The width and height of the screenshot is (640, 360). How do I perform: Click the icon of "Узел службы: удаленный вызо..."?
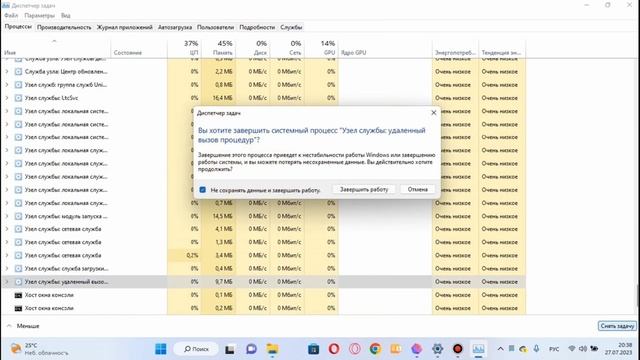[18, 282]
